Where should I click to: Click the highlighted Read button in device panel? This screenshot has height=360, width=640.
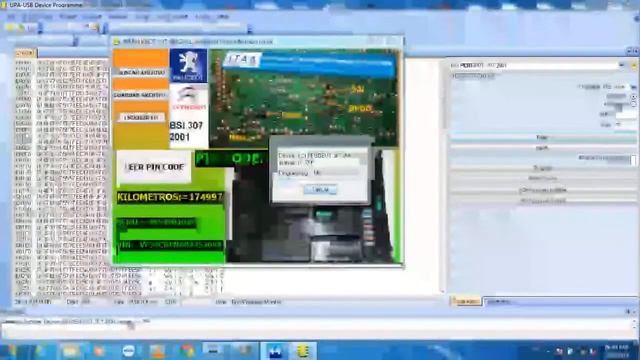tap(542, 138)
